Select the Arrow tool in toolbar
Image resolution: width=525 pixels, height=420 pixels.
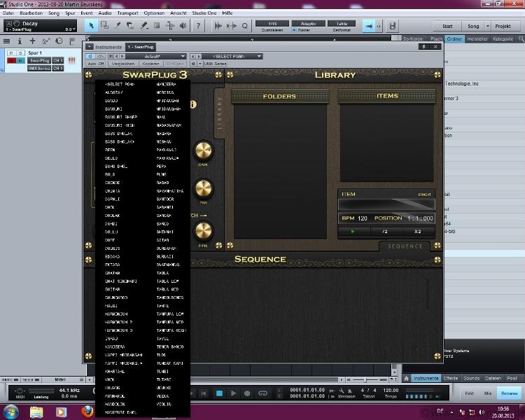(91, 25)
